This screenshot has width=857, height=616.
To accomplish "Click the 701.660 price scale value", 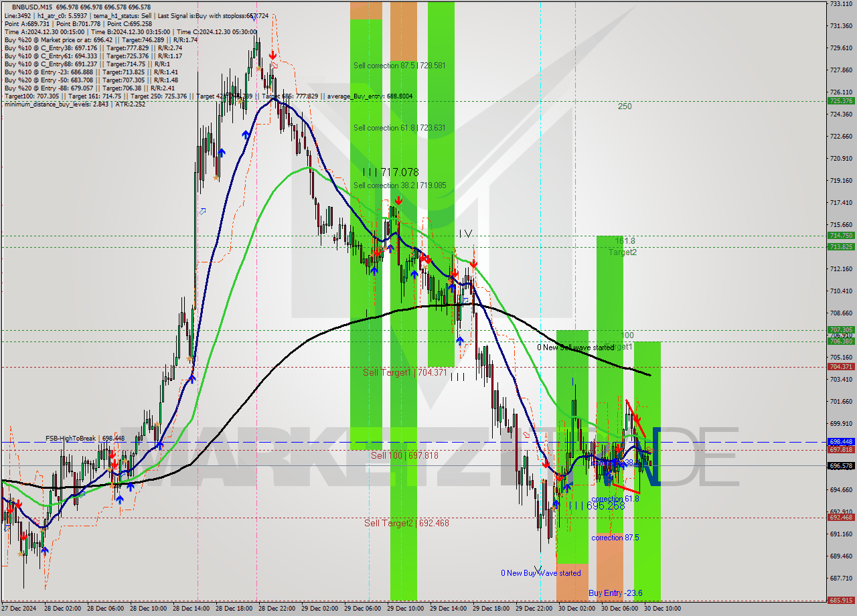I will pyautogui.click(x=841, y=402).
